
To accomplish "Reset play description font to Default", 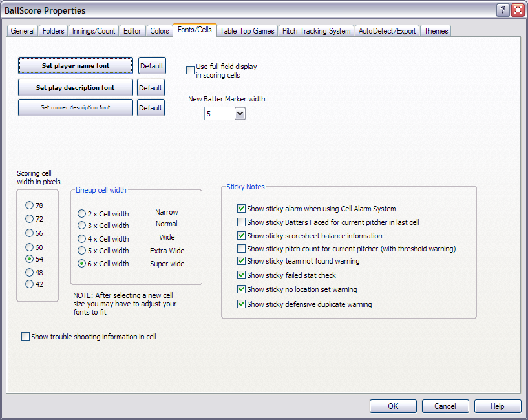I will point(151,88).
